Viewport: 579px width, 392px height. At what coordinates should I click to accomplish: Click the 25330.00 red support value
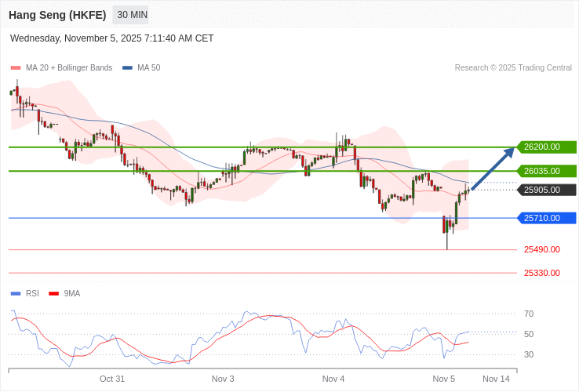pos(542,273)
